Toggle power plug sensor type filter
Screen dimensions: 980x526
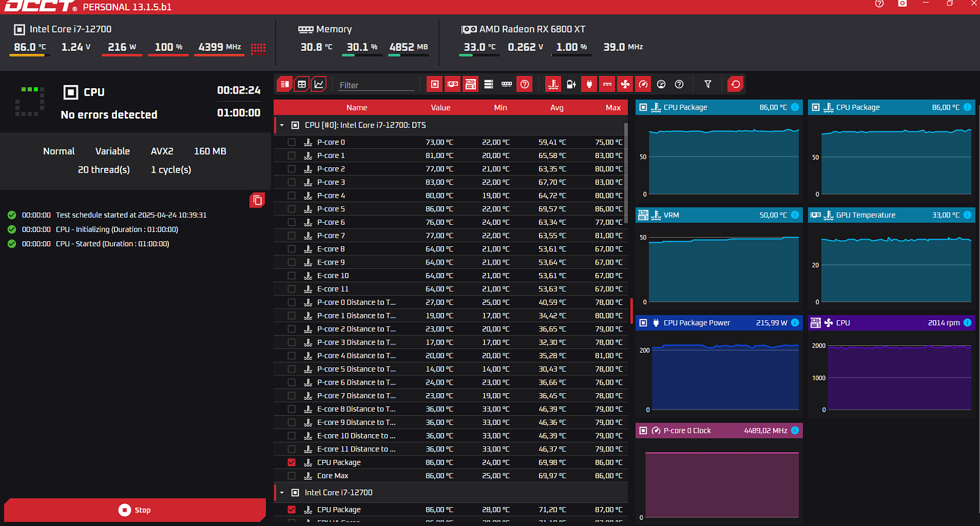(589, 84)
